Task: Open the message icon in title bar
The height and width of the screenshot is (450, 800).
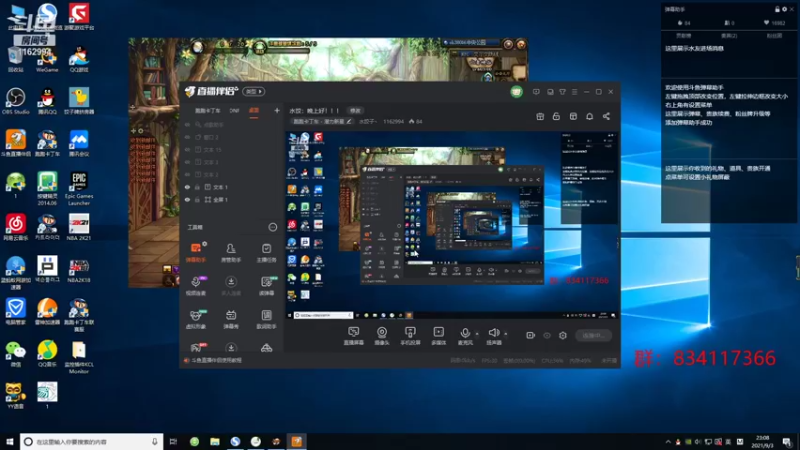Action: [x=536, y=92]
